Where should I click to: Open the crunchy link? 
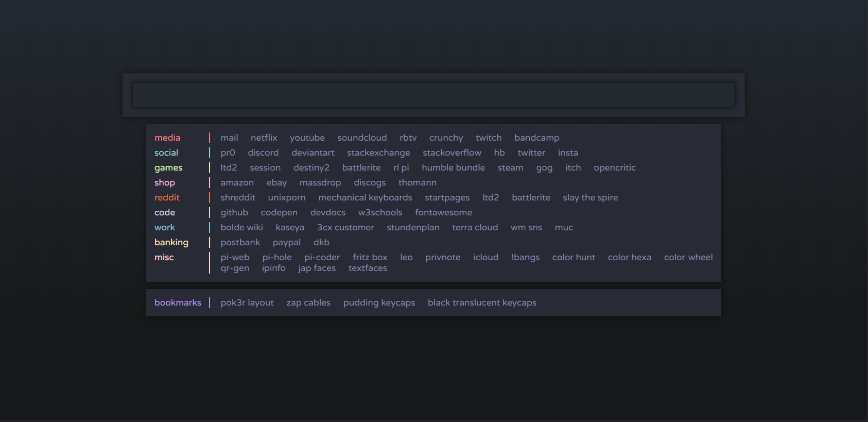(x=446, y=138)
